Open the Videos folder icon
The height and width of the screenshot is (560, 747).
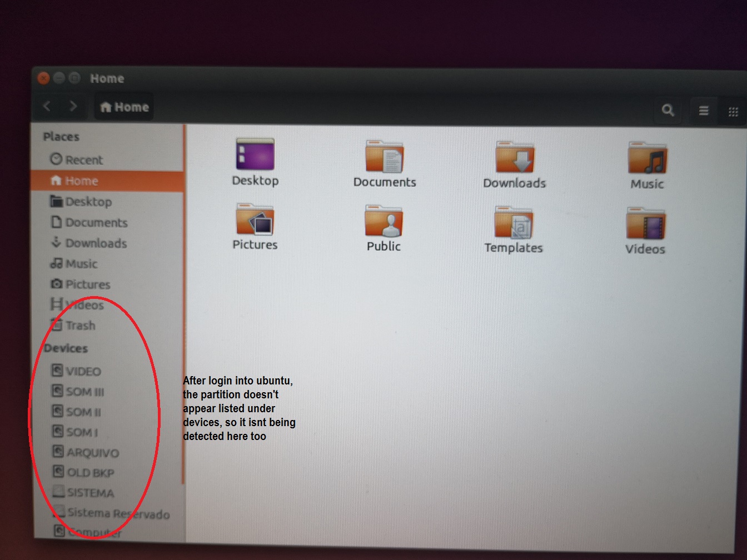[646, 224]
